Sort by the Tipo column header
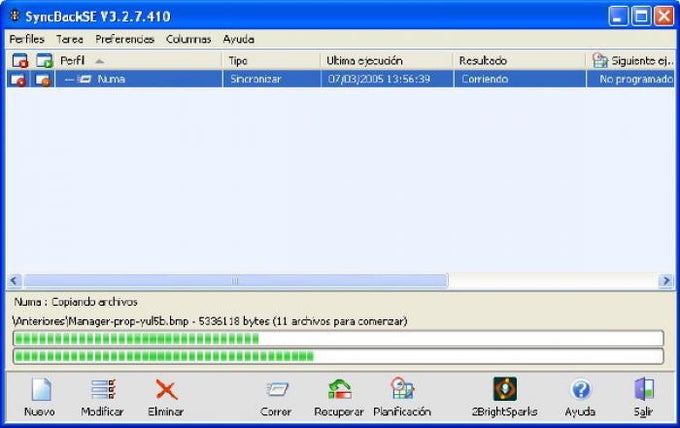This screenshot has height=428, width=680. 271,61
